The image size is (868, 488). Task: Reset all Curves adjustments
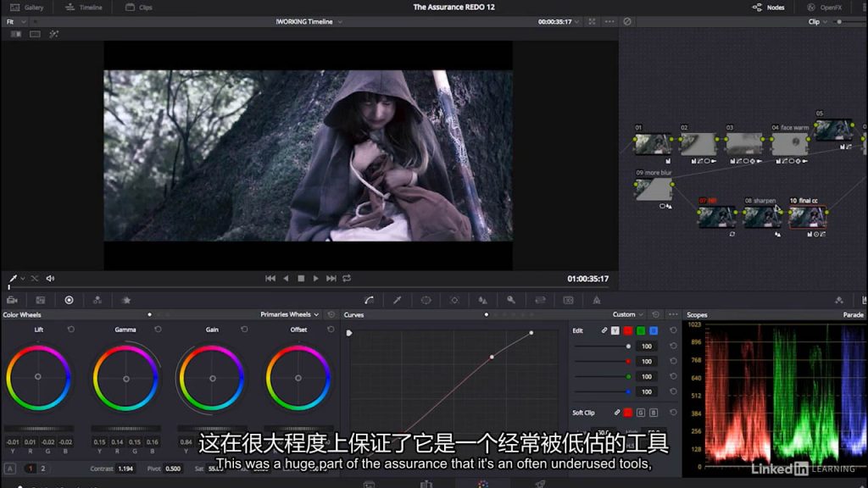tap(655, 314)
